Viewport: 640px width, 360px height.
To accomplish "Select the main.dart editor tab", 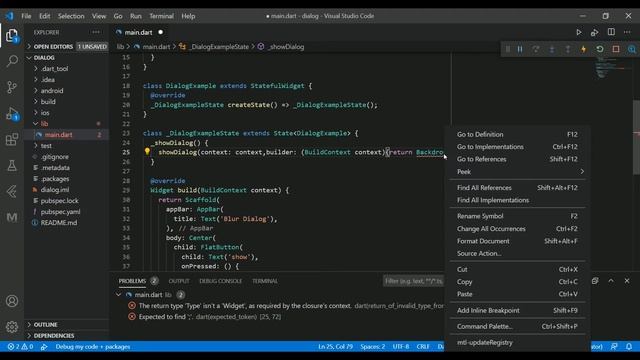I will pyautogui.click(x=139, y=32).
